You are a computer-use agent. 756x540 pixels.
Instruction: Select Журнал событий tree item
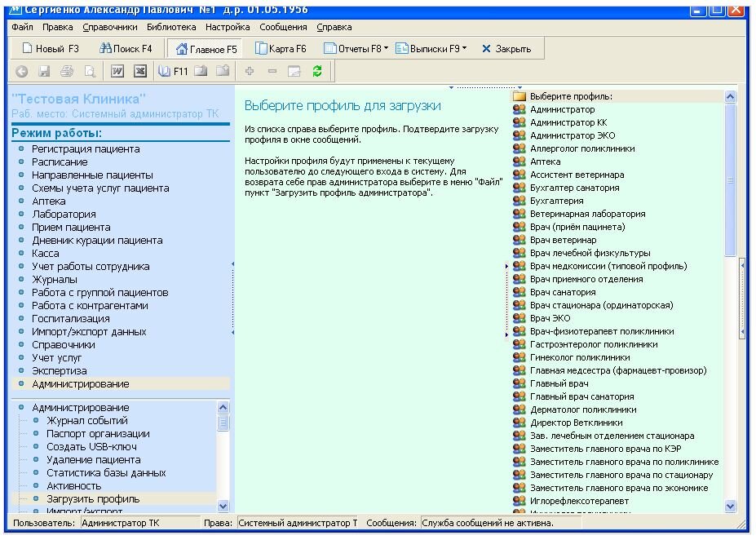[x=86, y=420]
